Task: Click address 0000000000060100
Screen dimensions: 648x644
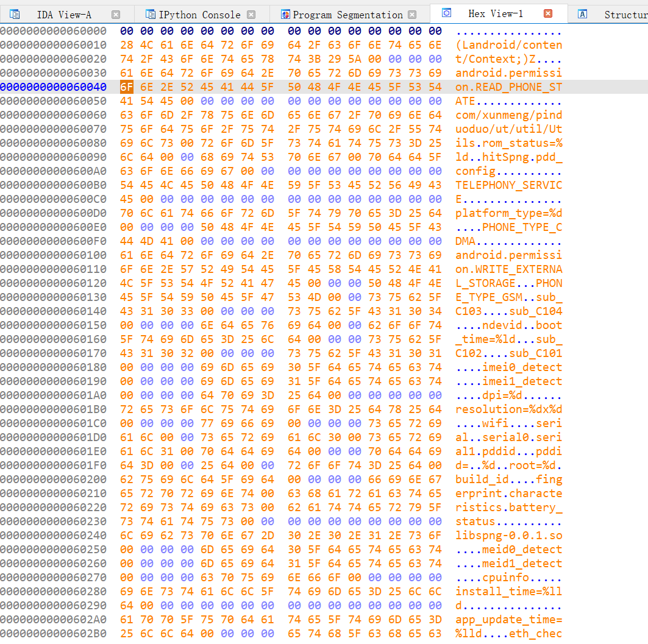Action: tap(53, 255)
